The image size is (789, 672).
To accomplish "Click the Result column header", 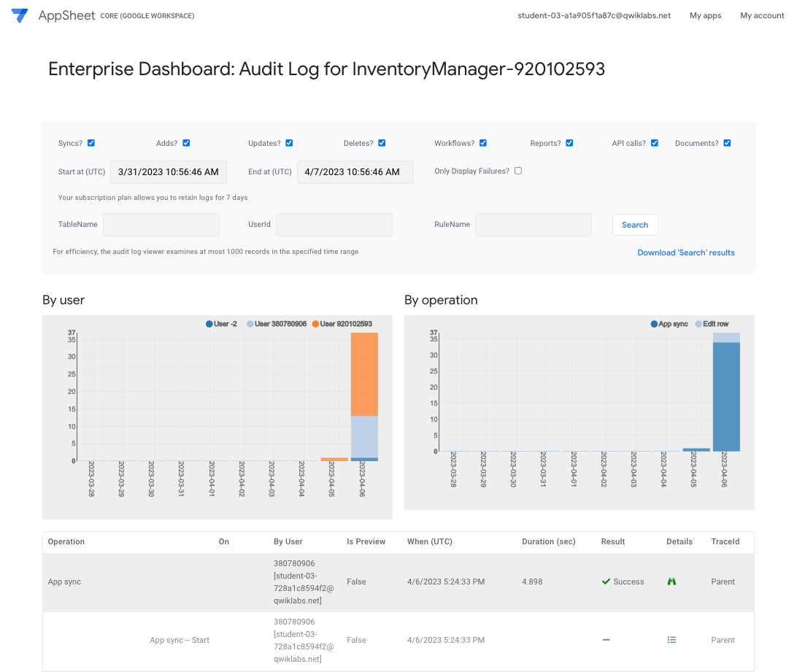I will [x=613, y=541].
